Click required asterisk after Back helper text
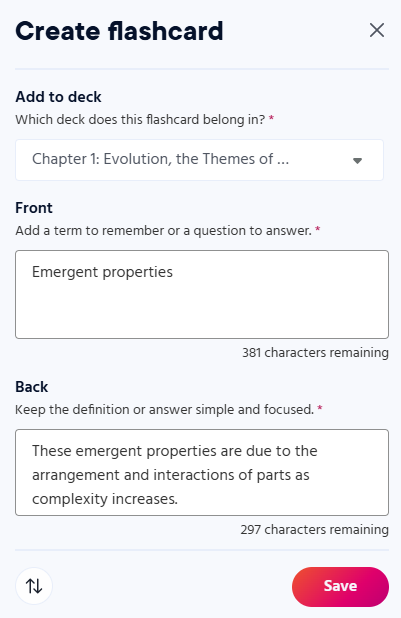401x618 pixels. click(320, 408)
